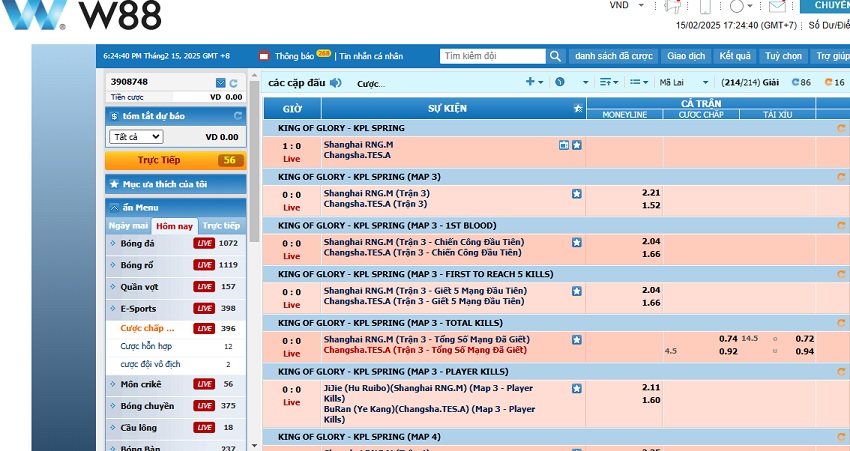Open the VND currency dropdown
The image size is (850, 451).
click(627, 5)
